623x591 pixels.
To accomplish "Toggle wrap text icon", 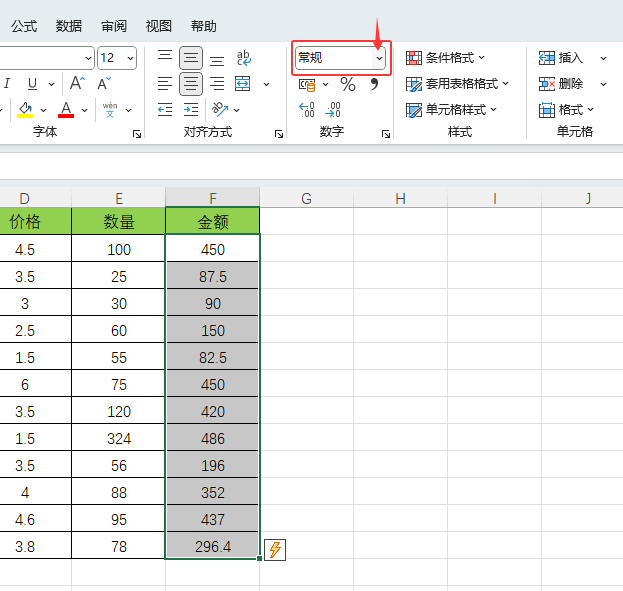I will [x=244, y=58].
